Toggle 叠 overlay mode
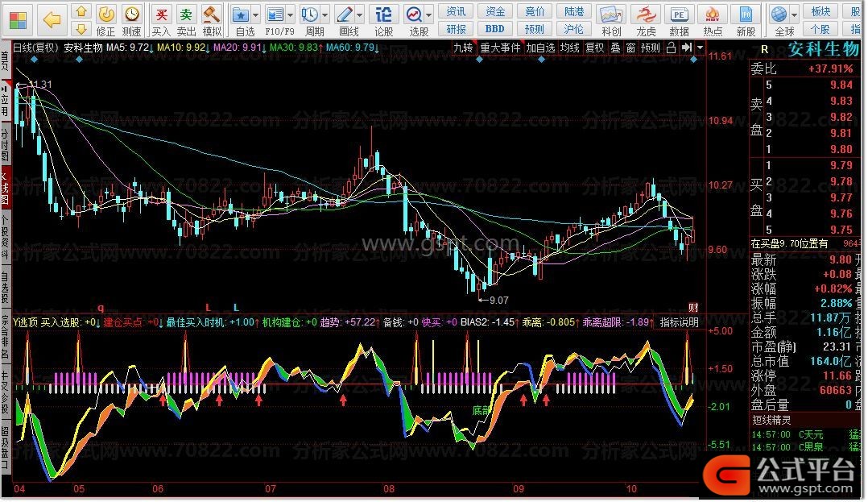 [615, 48]
